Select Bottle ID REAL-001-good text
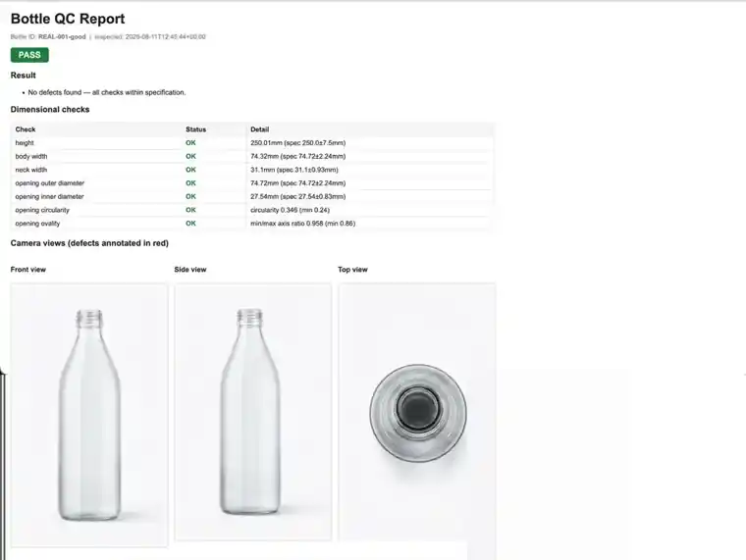The height and width of the screenshot is (560, 746). (48, 36)
